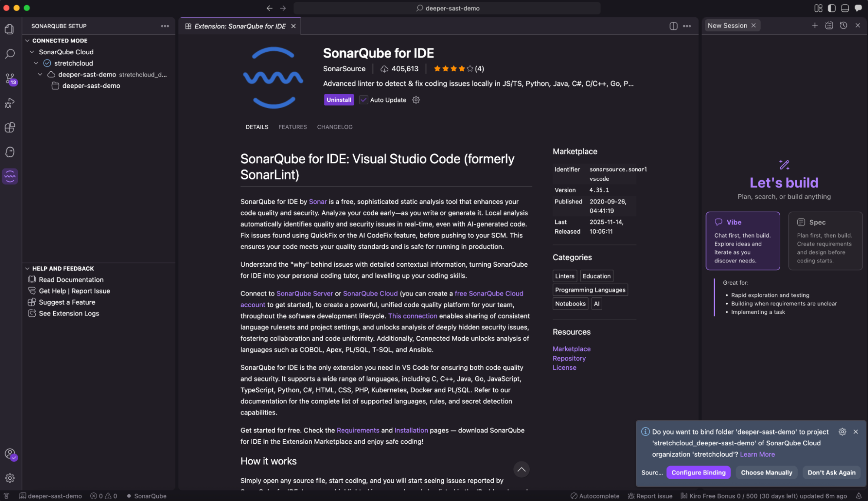Open the Kiro ghost icon in activity bar
The height and width of the screenshot is (501, 868).
[x=10, y=152]
